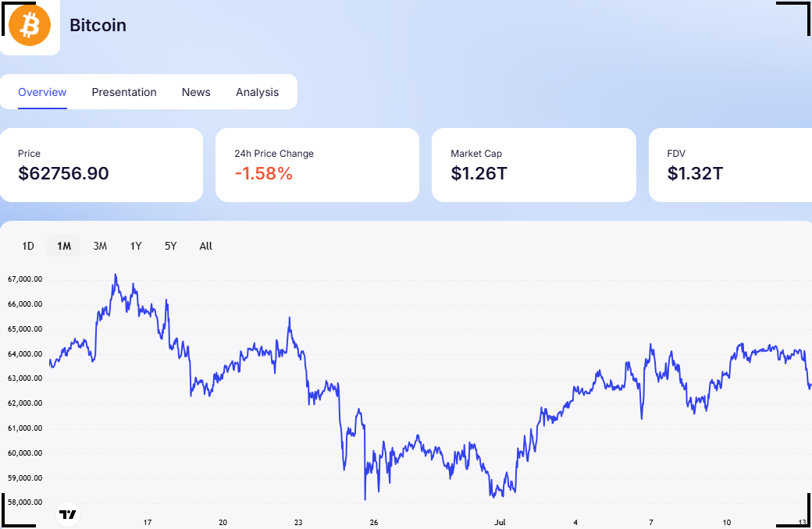Click the 20 date axis label

[x=223, y=522]
